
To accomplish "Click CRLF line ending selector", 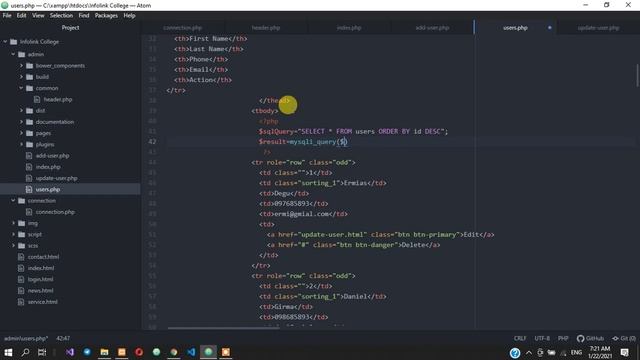I will coord(520,338).
